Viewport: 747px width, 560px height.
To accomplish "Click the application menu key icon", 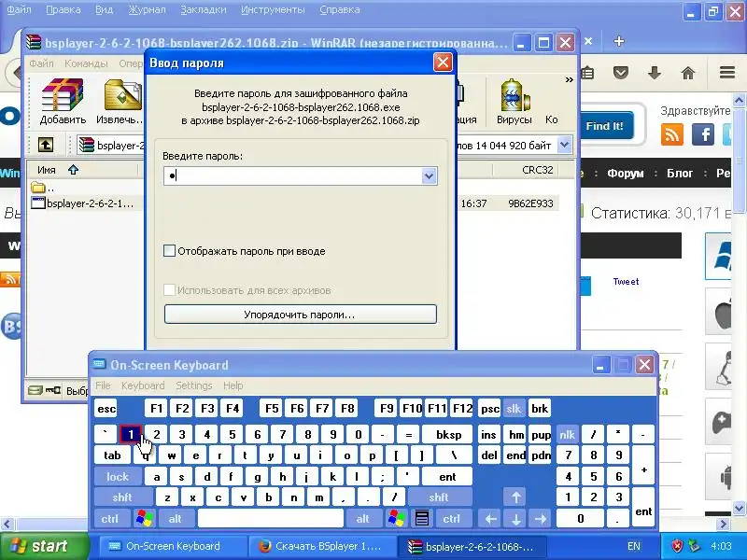I will click(422, 519).
